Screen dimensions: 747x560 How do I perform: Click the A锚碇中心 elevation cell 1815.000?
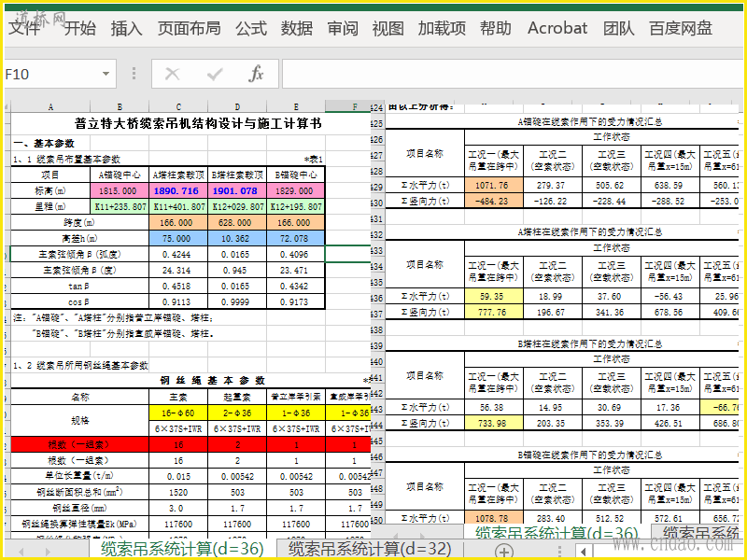pyautogui.click(x=120, y=191)
